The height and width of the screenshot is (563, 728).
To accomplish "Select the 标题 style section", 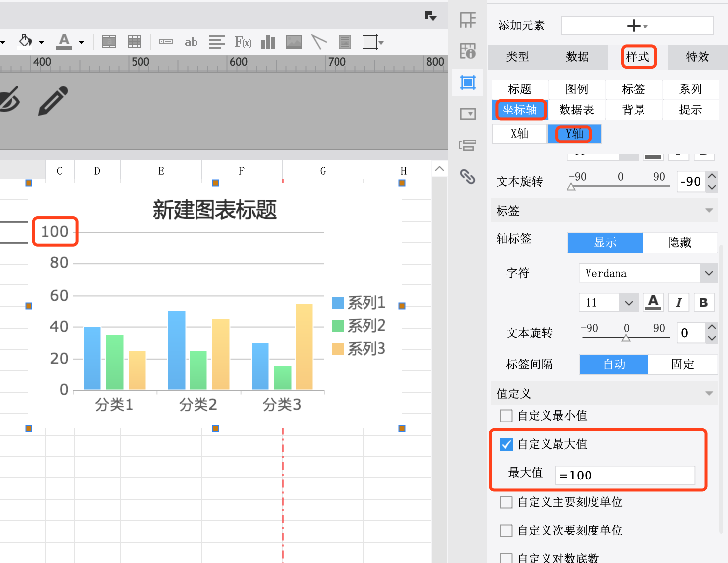I will [520, 89].
